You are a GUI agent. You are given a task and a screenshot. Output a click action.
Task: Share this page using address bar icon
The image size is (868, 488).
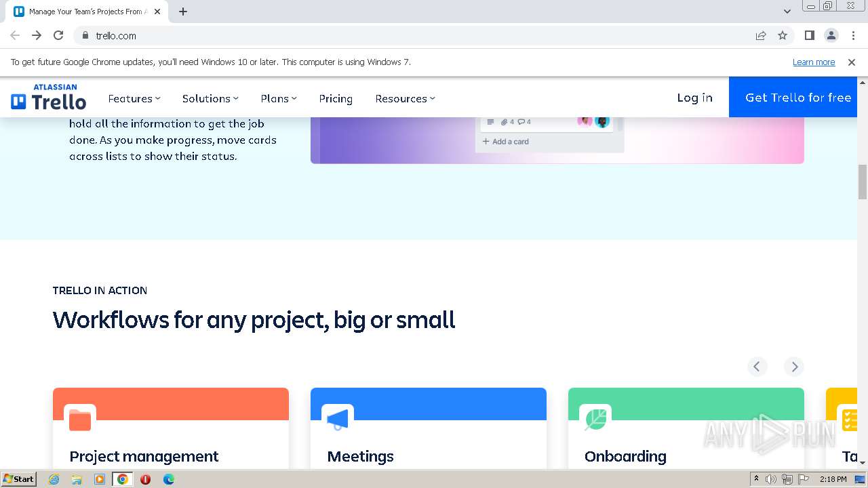tap(761, 35)
